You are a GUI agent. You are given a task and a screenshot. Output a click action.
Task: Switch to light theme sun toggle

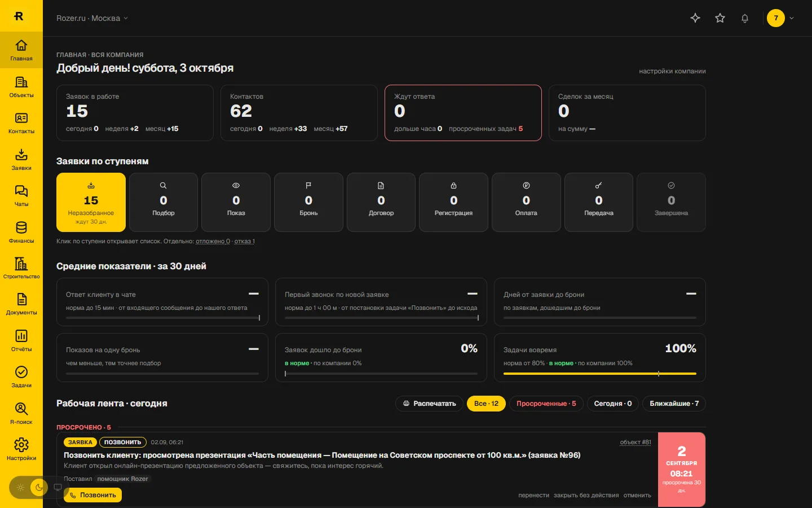coord(20,487)
